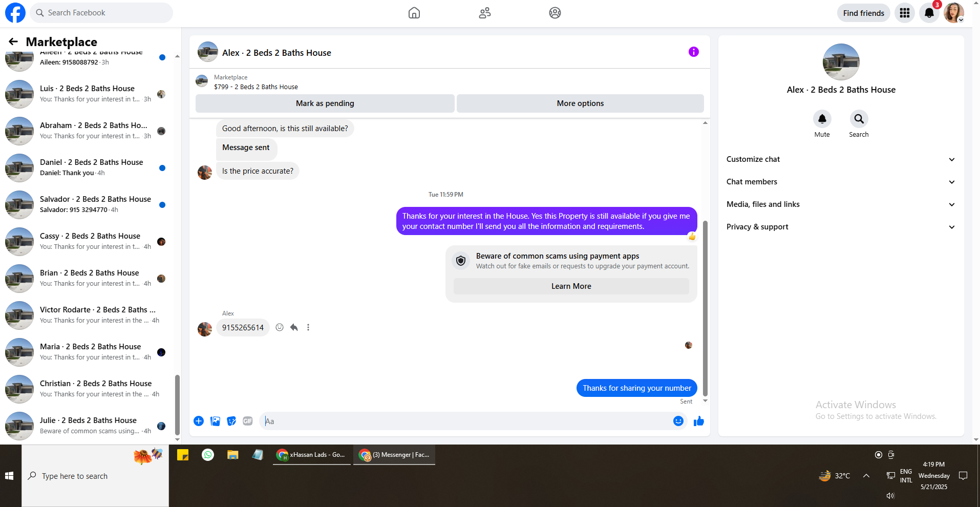
Task: Open File Explorer from the taskbar
Action: [x=233, y=455]
